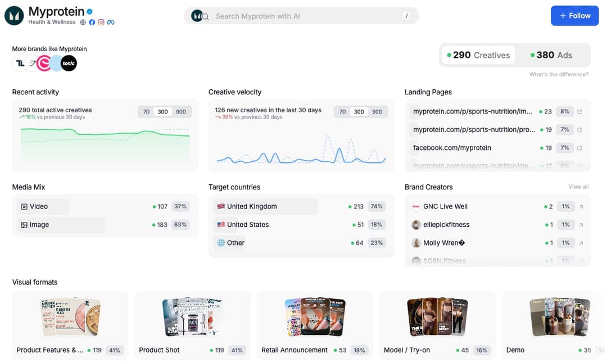Open the Retail Announcement format card
This screenshot has width=607, height=364.
315,325
